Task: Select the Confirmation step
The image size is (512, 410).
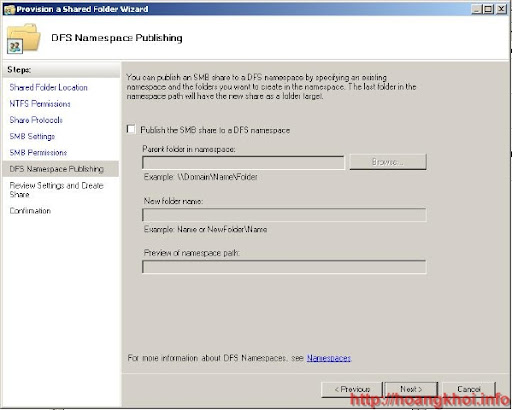Action: point(30,211)
